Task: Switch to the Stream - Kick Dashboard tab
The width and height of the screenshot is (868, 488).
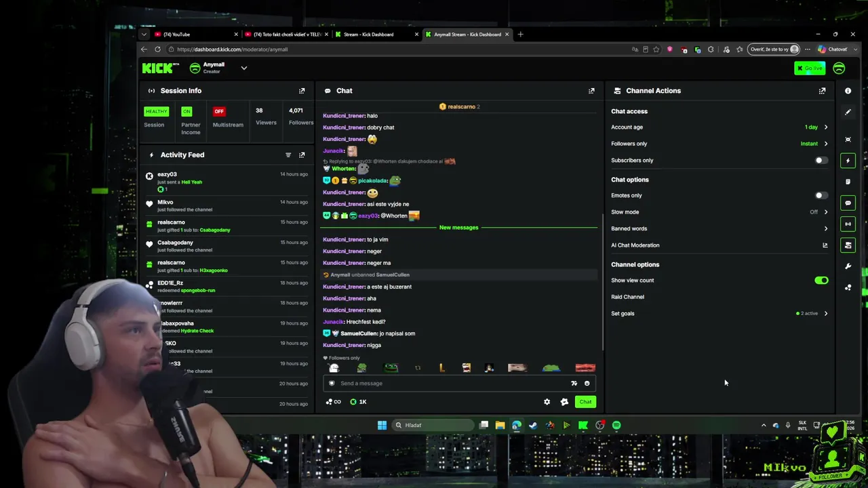Action: coord(376,35)
